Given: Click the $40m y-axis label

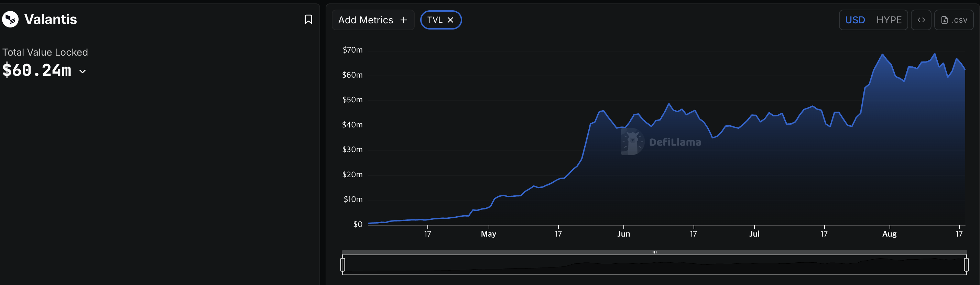Looking at the screenshot, I should (352, 125).
